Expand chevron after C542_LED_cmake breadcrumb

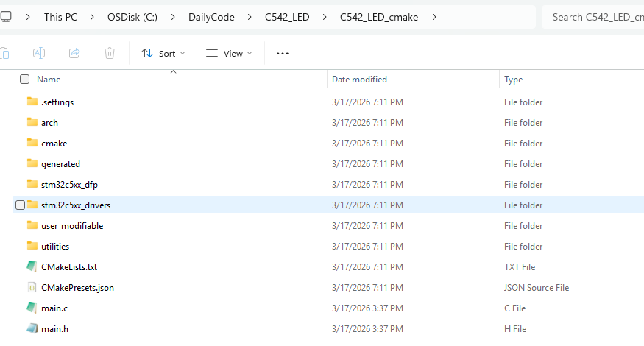coord(434,17)
